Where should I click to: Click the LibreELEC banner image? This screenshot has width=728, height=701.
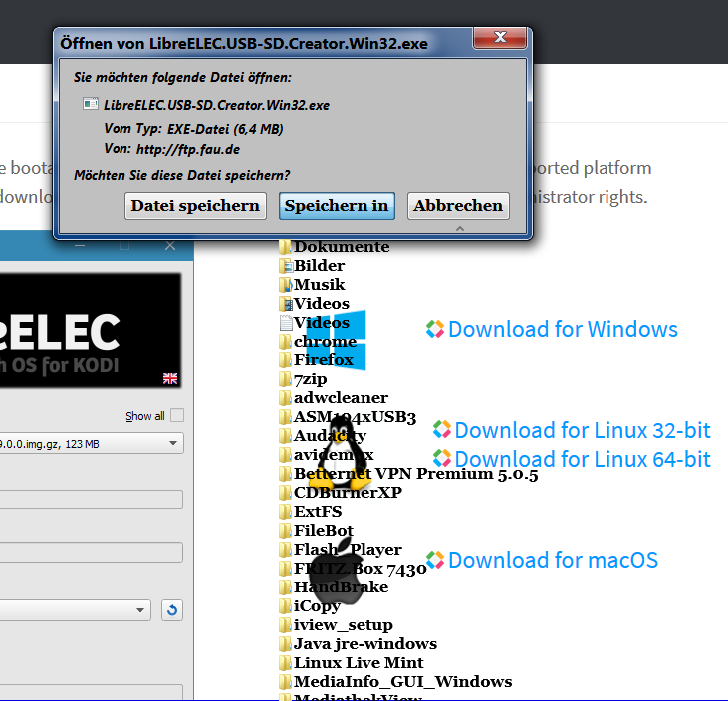click(91, 331)
